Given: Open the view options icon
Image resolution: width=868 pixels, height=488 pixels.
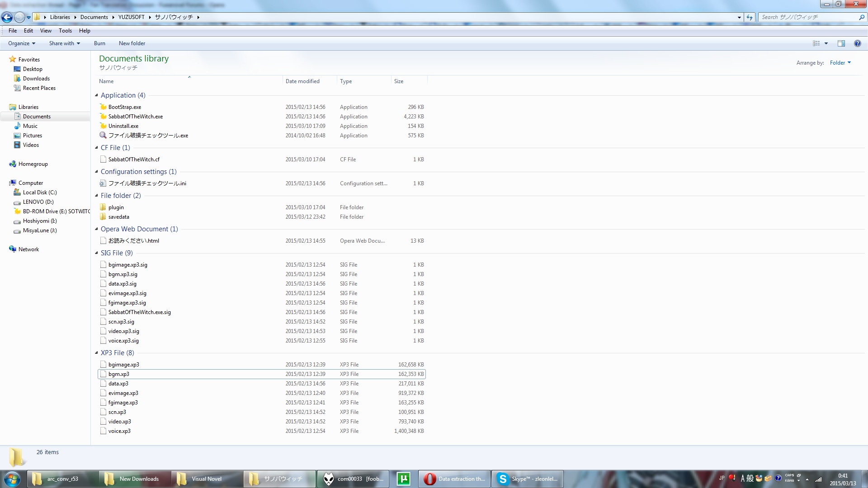Looking at the screenshot, I should point(816,43).
